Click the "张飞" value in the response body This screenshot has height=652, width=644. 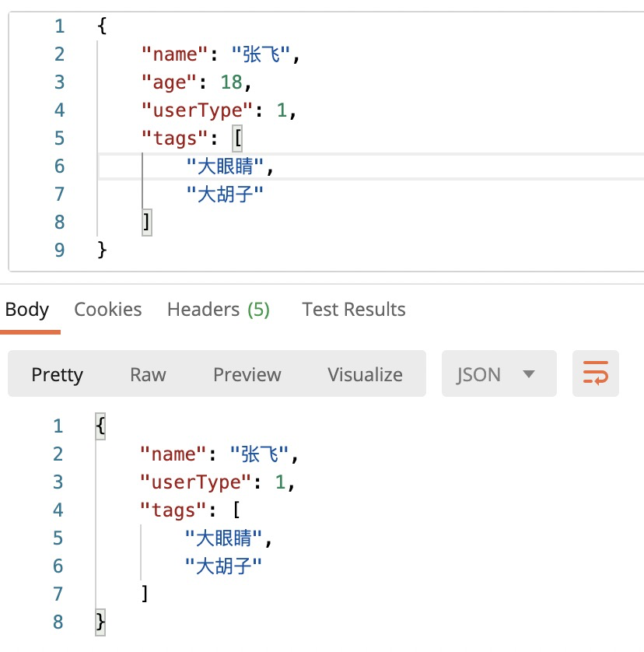[260, 454]
